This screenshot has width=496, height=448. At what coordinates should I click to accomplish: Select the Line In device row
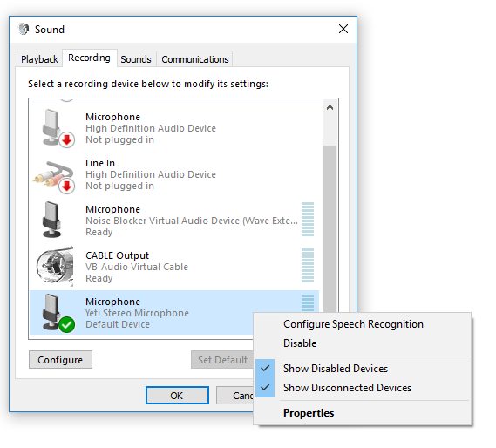click(x=174, y=174)
